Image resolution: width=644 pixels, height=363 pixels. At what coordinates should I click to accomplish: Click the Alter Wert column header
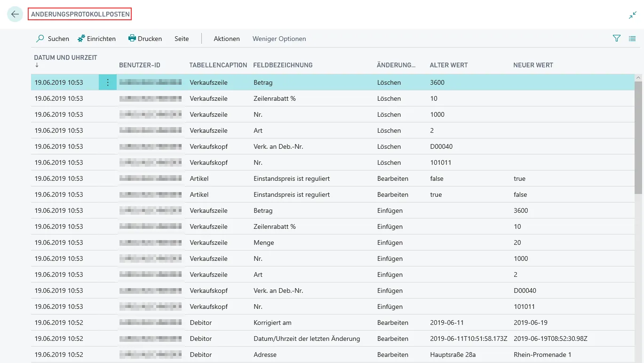coord(449,65)
